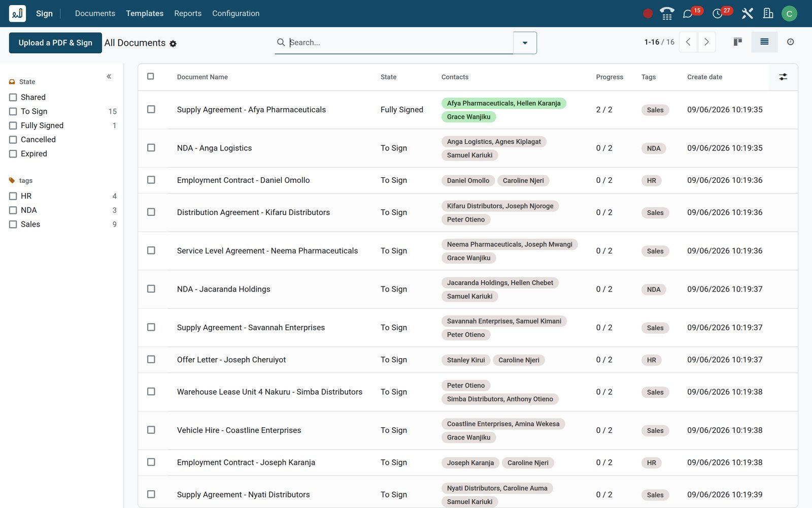The width and height of the screenshot is (812, 508).
Task: Check the Sales tag filter
Action: click(x=13, y=224)
